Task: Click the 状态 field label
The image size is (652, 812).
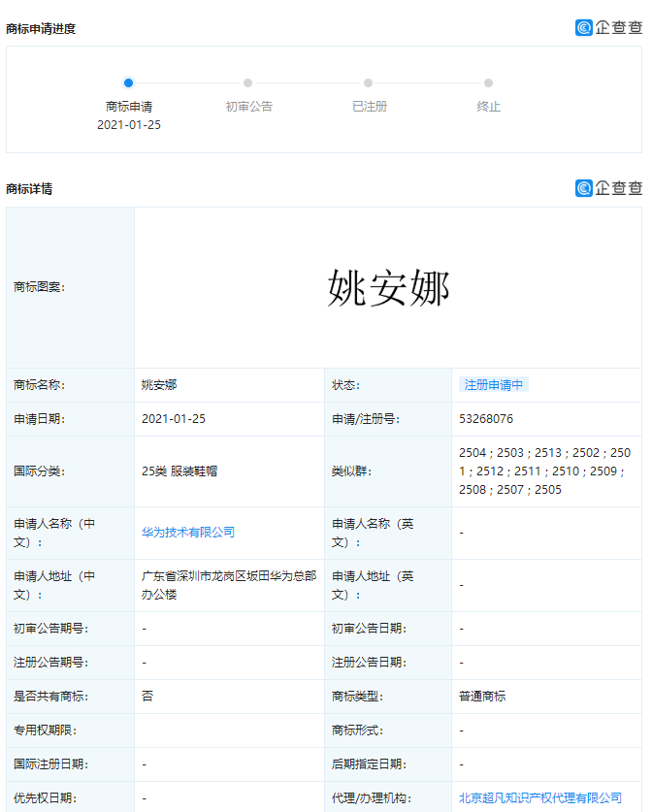Action: coord(345,385)
